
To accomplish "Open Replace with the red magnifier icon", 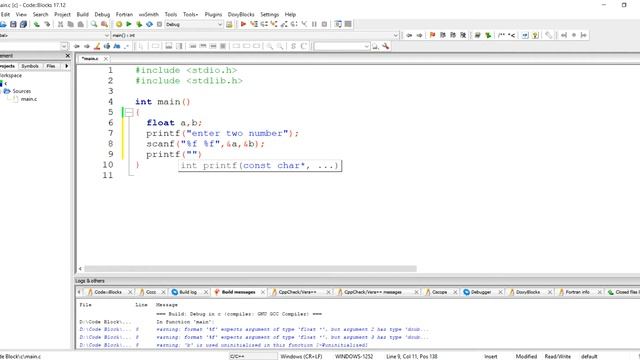I will [x=104, y=24].
